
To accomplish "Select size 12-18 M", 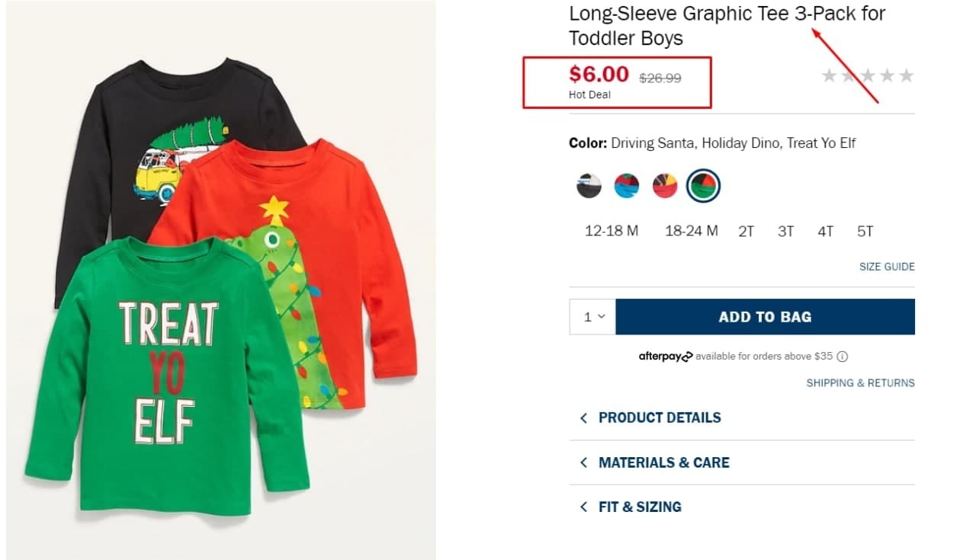I will pos(612,231).
